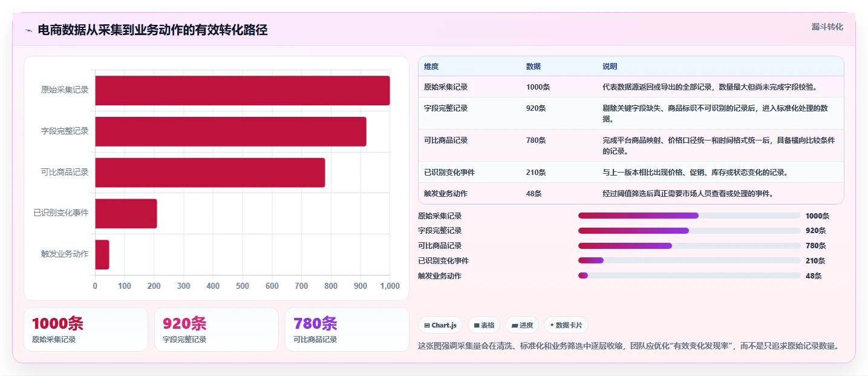
Task: Click the description starting 剔除关键字段缺失
Action: click(715, 113)
